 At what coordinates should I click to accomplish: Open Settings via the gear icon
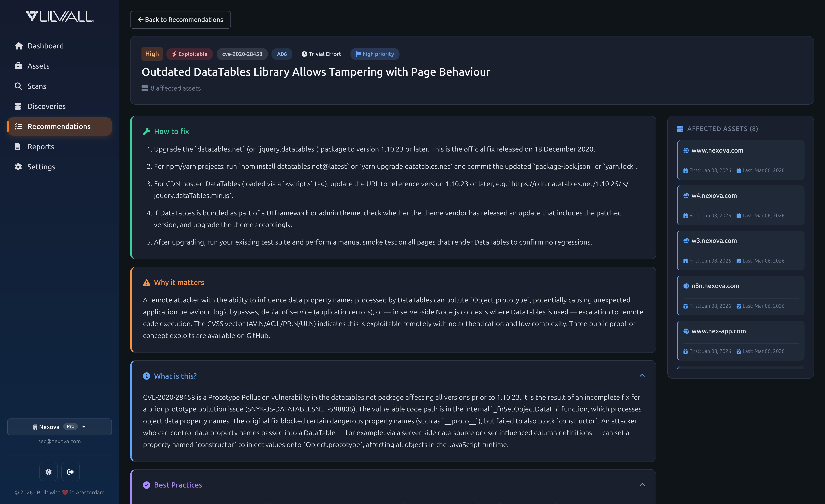point(18,167)
